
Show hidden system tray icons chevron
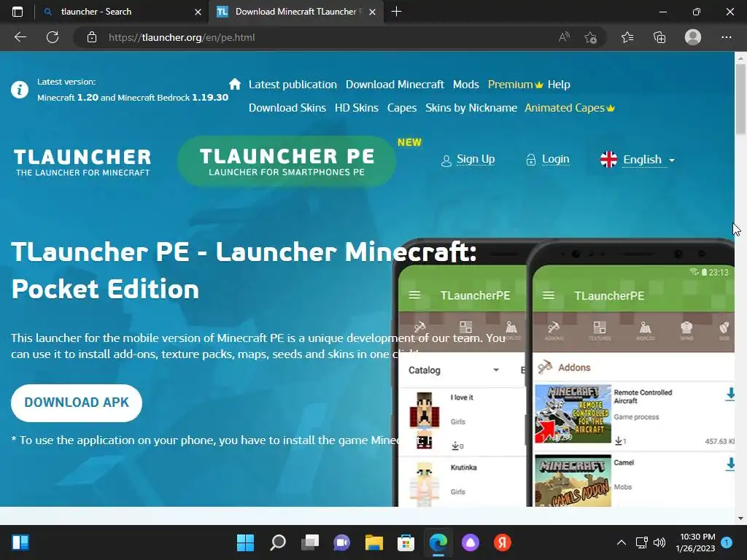tap(622, 542)
